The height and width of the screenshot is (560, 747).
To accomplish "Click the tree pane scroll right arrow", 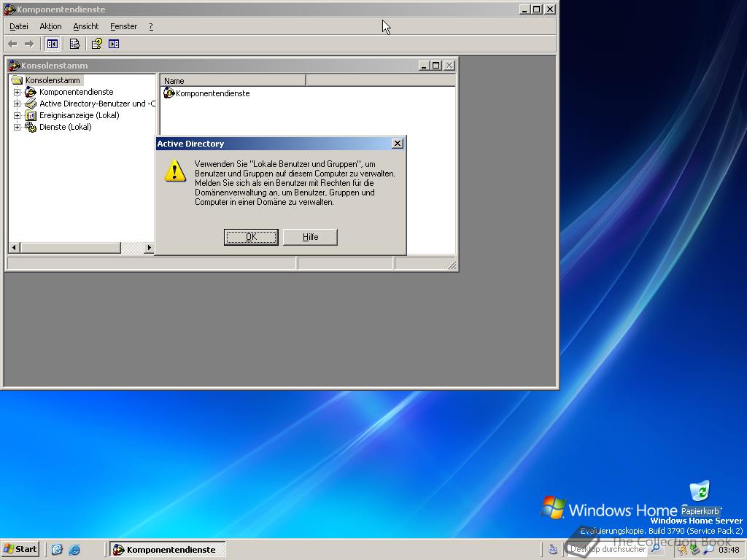I will pyautogui.click(x=149, y=247).
